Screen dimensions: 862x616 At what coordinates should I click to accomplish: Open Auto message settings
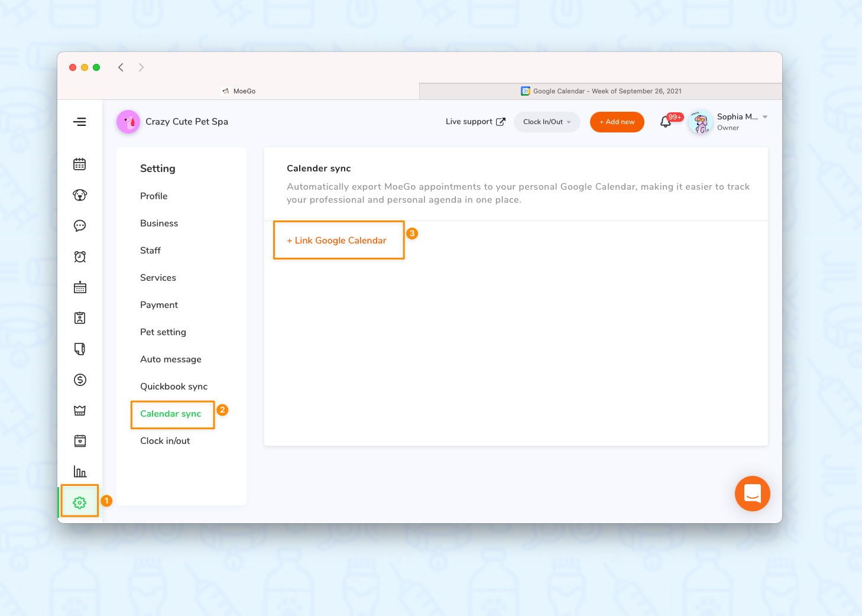click(x=171, y=359)
